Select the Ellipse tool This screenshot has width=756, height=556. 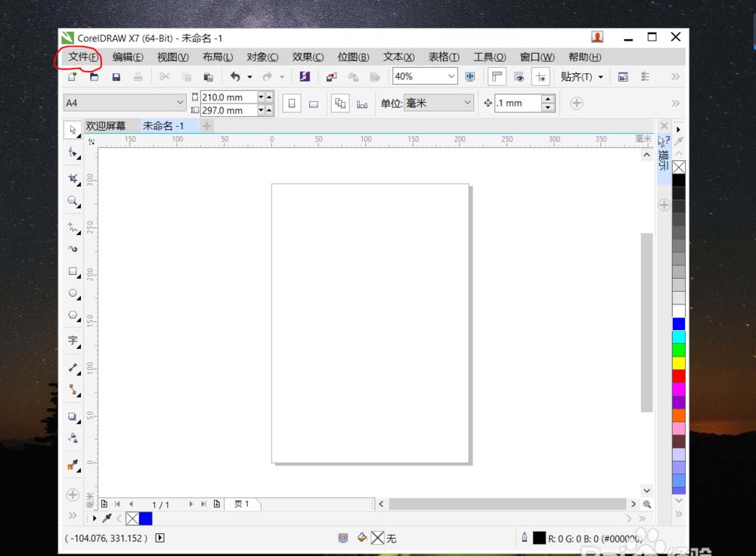(73, 294)
